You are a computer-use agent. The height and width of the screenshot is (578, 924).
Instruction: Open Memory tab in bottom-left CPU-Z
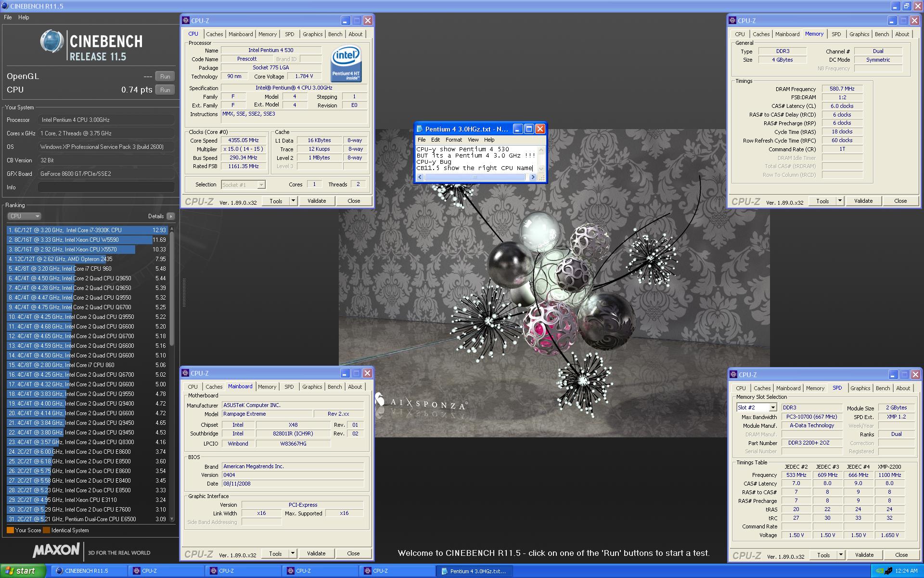(267, 387)
